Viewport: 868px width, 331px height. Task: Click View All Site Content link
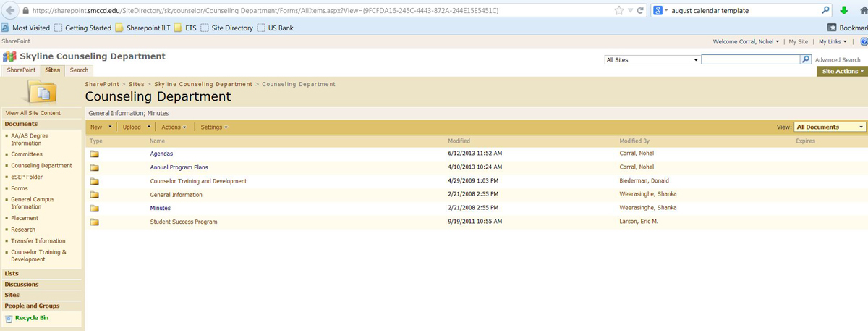[x=33, y=113]
